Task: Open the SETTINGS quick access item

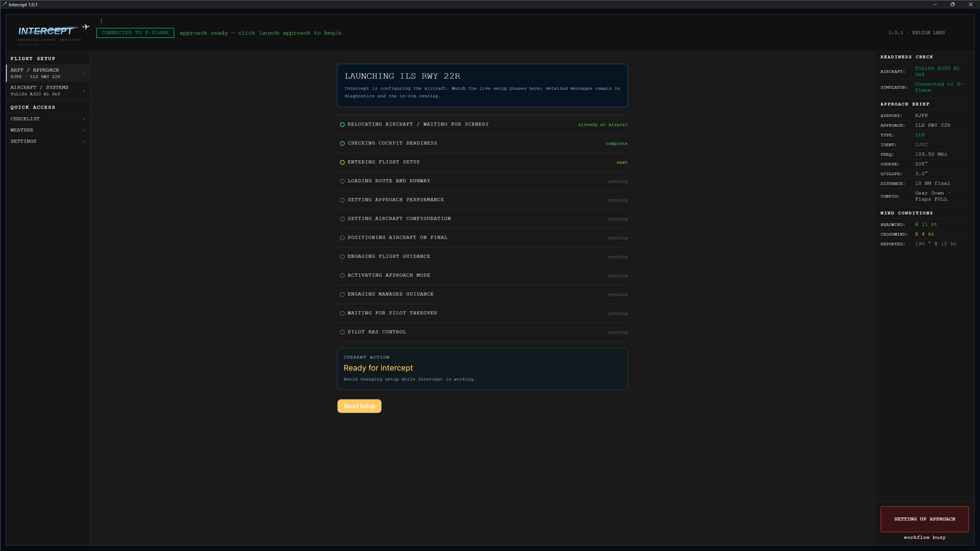Action: click(x=48, y=141)
